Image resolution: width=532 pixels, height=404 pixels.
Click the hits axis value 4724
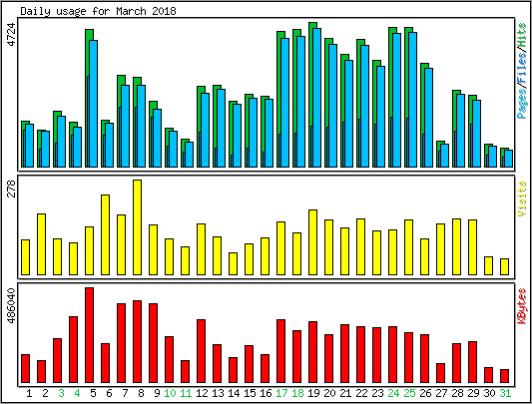point(12,35)
